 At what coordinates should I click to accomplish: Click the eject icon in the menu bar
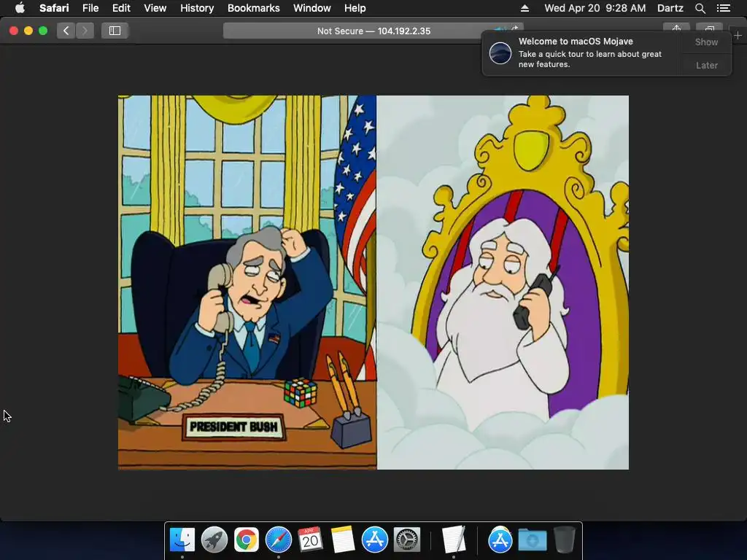pos(525,8)
